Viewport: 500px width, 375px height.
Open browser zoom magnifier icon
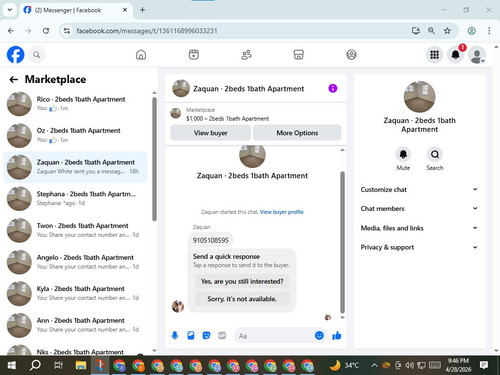pyautogui.click(x=431, y=31)
